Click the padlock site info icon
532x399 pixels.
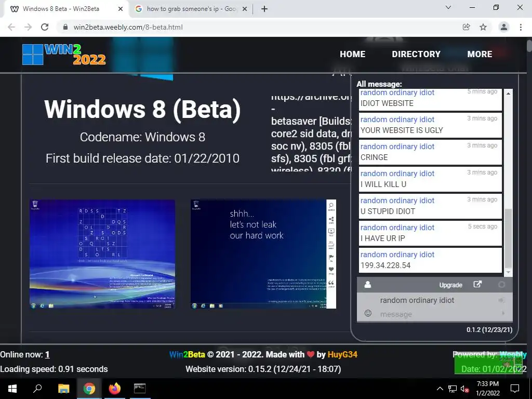(x=65, y=27)
